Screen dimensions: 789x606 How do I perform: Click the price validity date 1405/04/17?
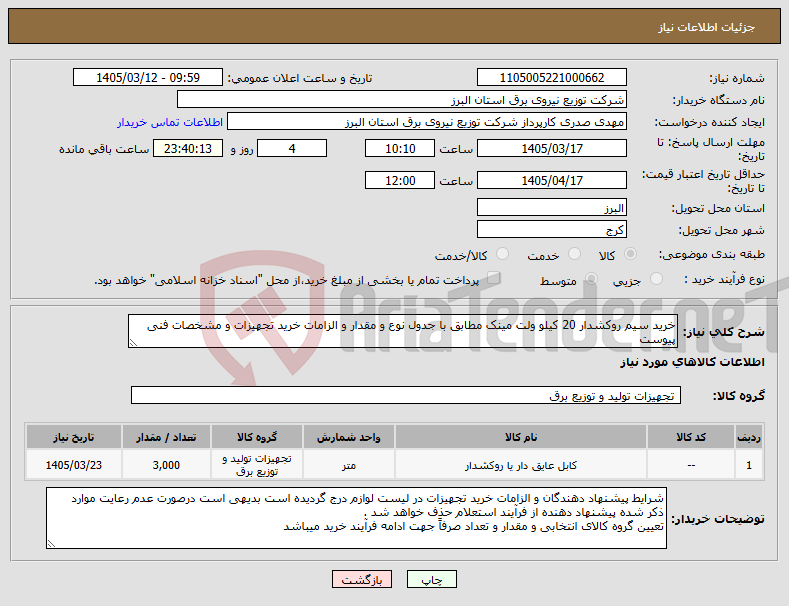pos(551,180)
